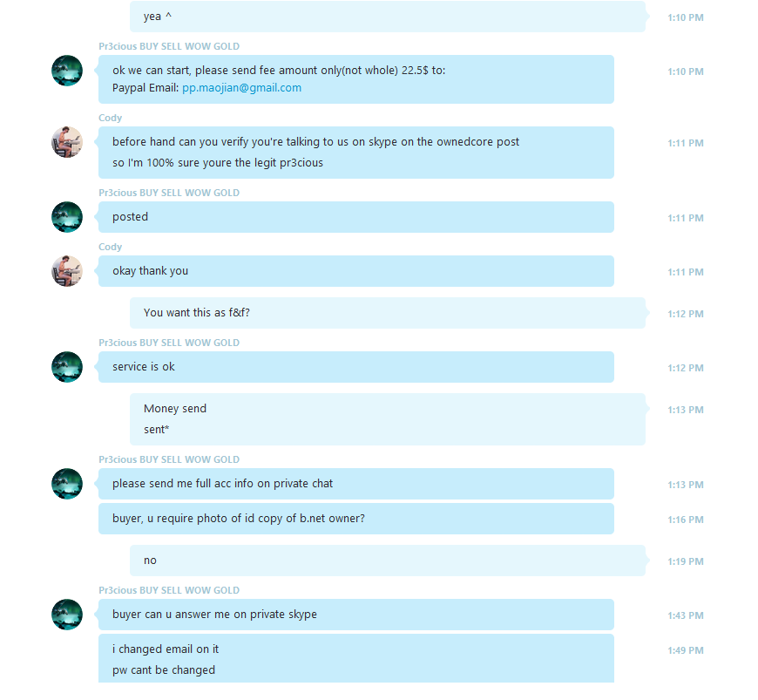Click the 'buyer, u require photo of id' message
The width and height of the screenshot is (758, 700).
[x=356, y=519]
